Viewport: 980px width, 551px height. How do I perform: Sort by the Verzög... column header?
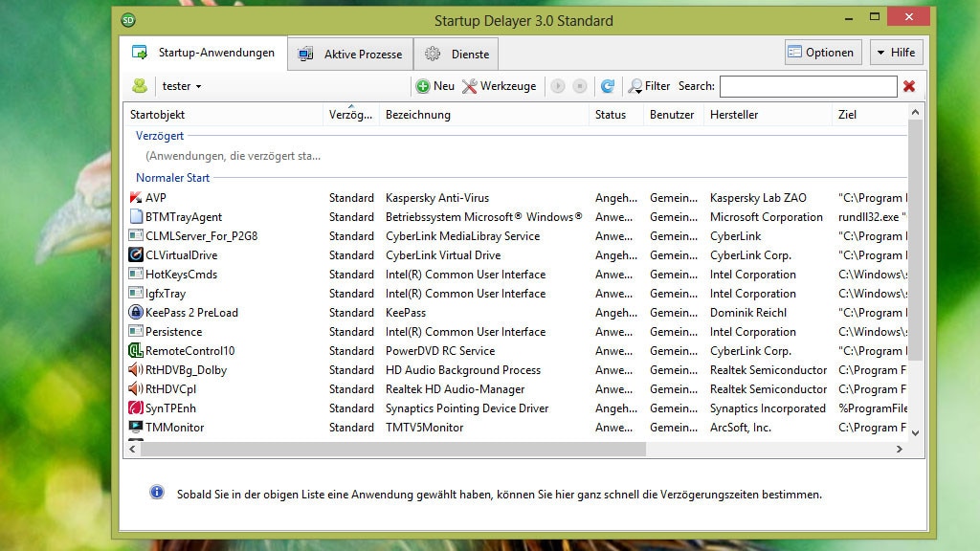[x=350, y=115]
